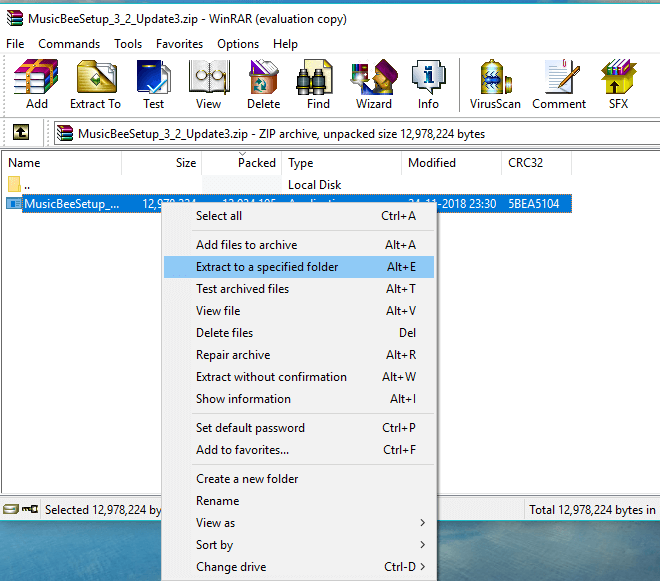Run VirusScan from the toolbar
Image resolution: width=660 pixels, height=581 pixels.
point(495,84)
